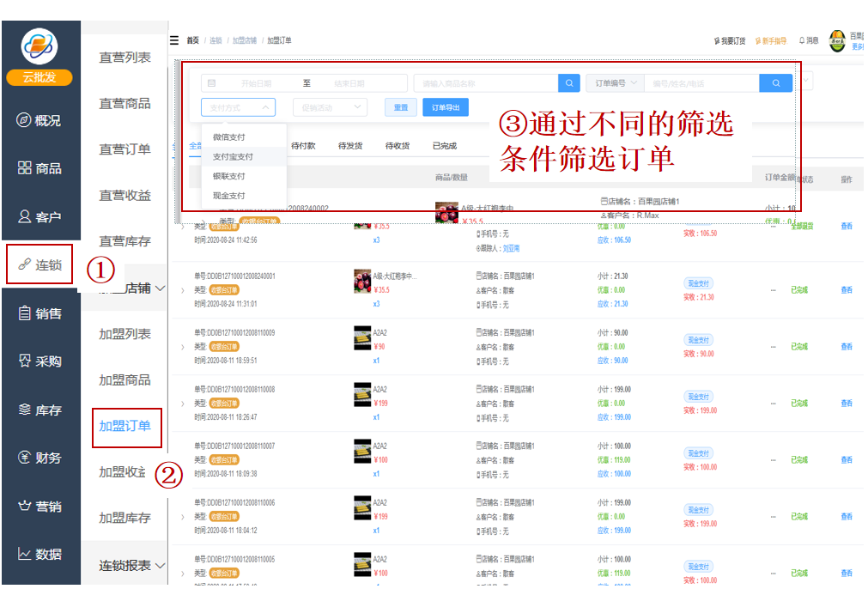The height and width of the screenshot is (595, 868).
Task: Click 新手指导 beginner guide link
Action: click(771, 41)
